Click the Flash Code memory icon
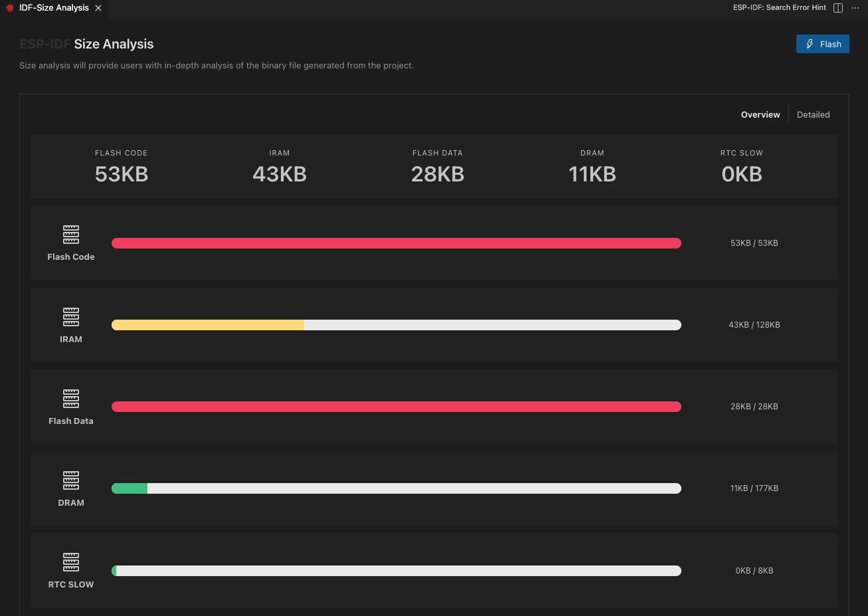 click(71, 235)
